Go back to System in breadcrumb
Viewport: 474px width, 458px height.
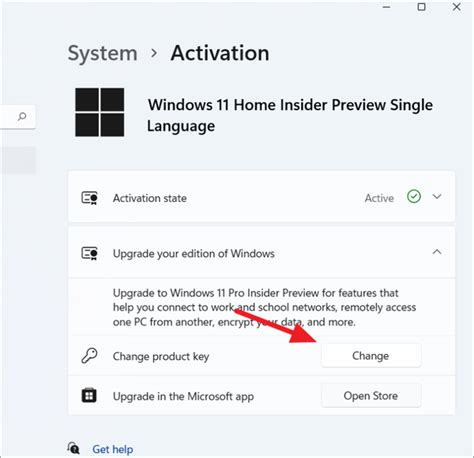pyautogui.click(x=102, y=53)
